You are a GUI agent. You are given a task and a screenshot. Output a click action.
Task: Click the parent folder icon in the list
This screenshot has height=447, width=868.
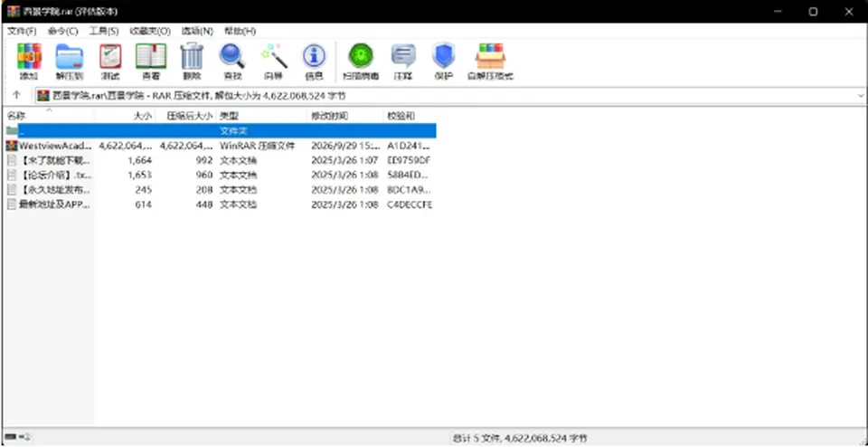point(12,131)
